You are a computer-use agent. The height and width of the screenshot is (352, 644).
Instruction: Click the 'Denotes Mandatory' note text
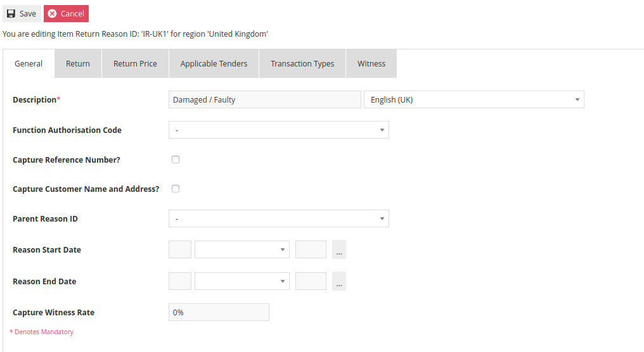(x=41, y=332)
